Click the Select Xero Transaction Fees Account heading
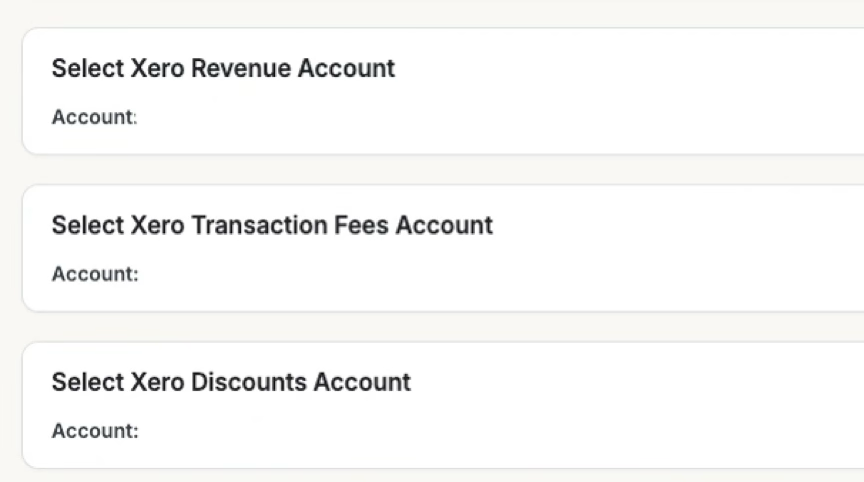864x482 pixels. click(272, 225)
